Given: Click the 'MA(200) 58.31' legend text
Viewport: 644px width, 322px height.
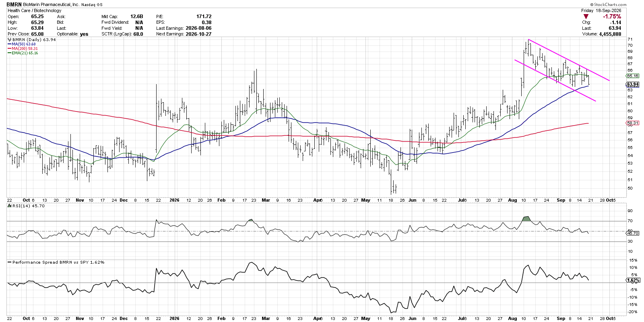Looking at the screenshot, I should [x=25, y=49].
